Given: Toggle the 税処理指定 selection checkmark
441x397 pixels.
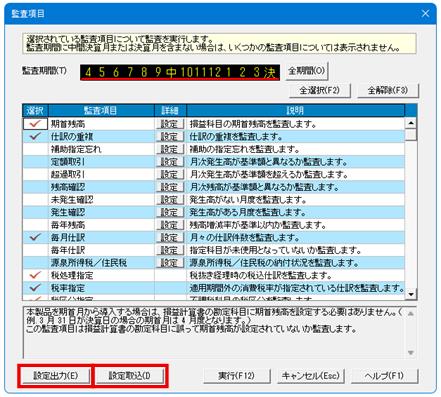Looking at the screenshot, I should 35,275.
